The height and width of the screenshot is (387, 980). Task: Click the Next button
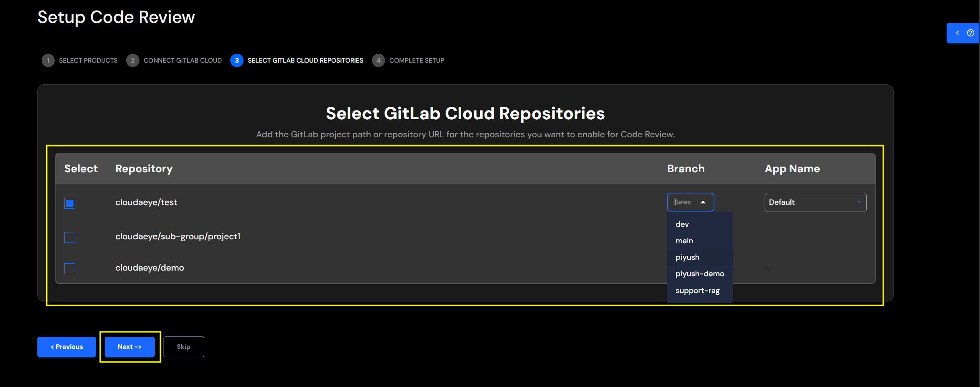click(129, 346)
